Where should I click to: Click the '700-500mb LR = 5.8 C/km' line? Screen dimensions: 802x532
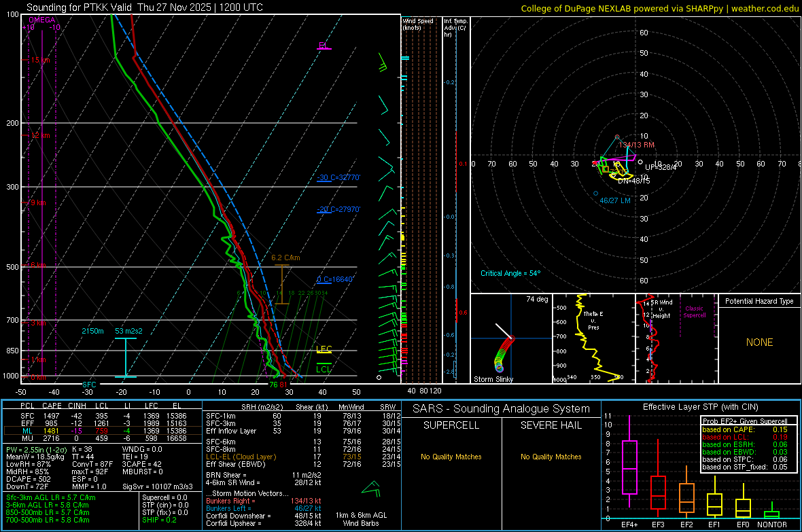[x=48, y=520]
